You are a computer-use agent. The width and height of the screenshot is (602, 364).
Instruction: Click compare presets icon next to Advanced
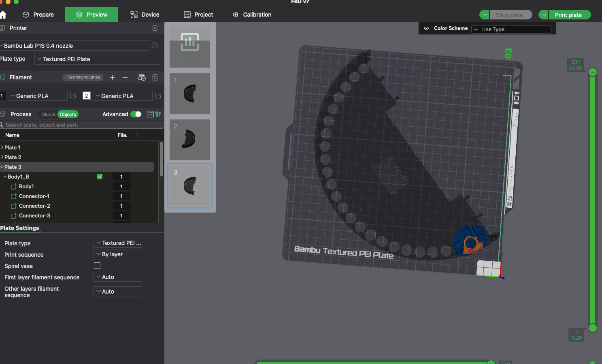(x=158, y=114)
